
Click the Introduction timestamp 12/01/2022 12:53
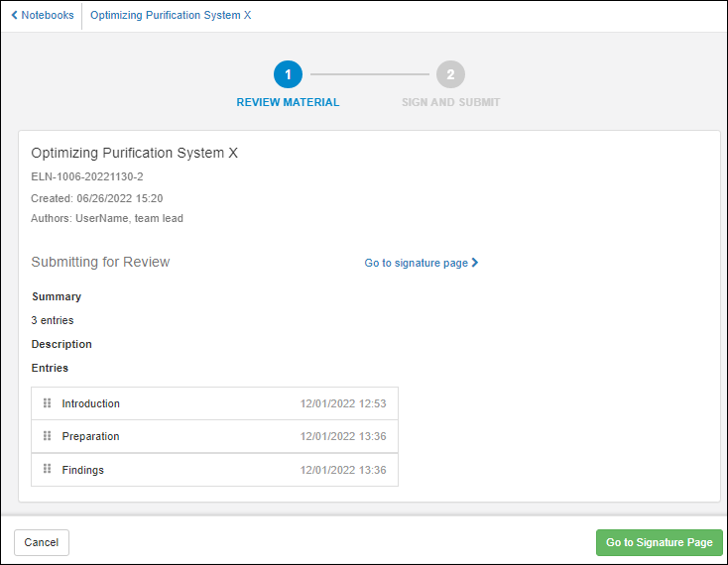click(342, 403)
